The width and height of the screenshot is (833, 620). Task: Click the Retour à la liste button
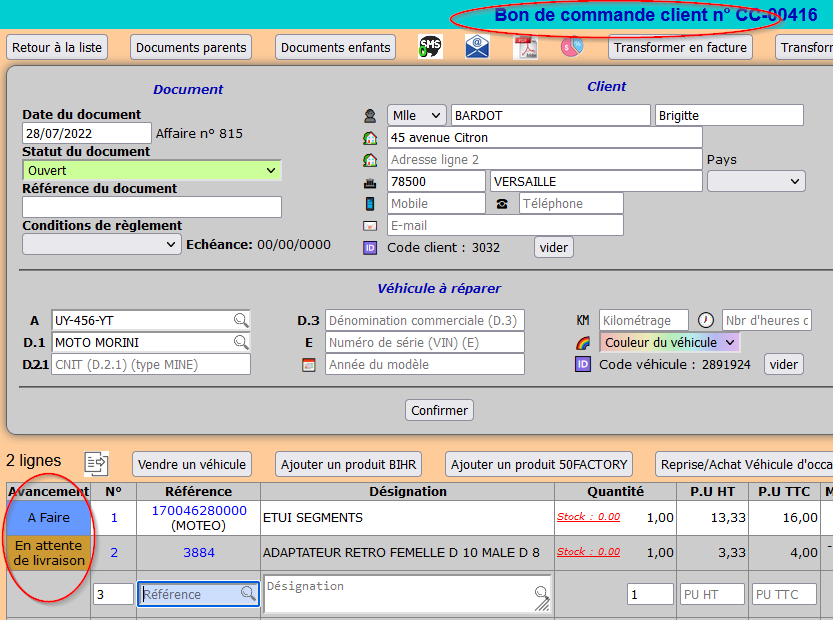[57, 47]
